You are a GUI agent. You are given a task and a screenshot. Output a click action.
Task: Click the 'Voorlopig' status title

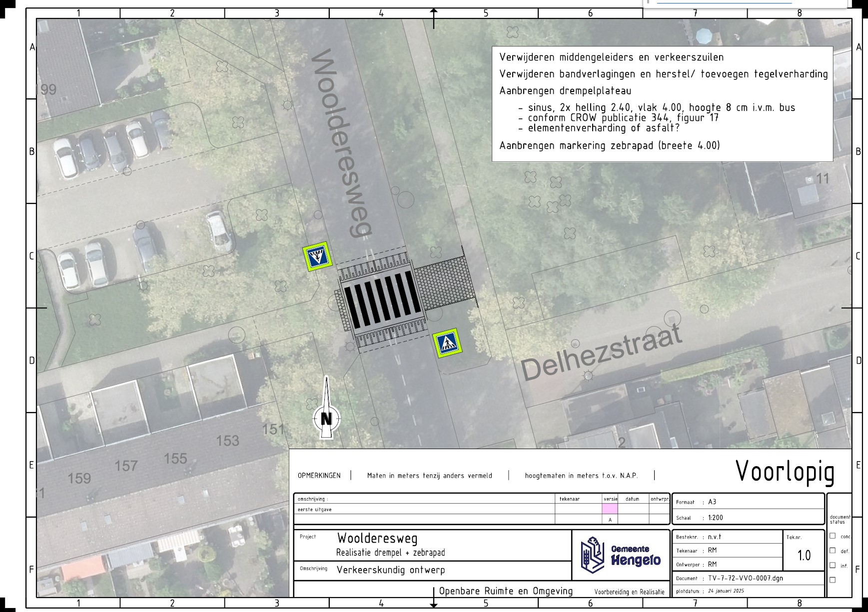(785, 472)
